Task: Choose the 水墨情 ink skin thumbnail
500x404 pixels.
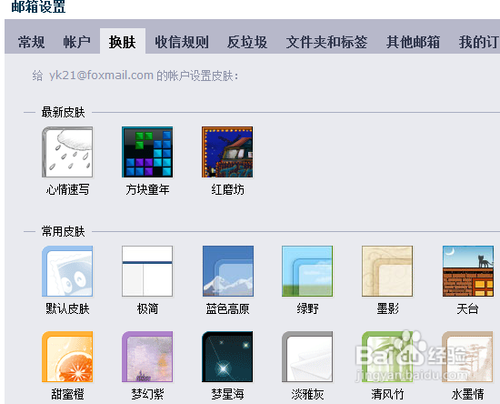Action: click(467, 357)
